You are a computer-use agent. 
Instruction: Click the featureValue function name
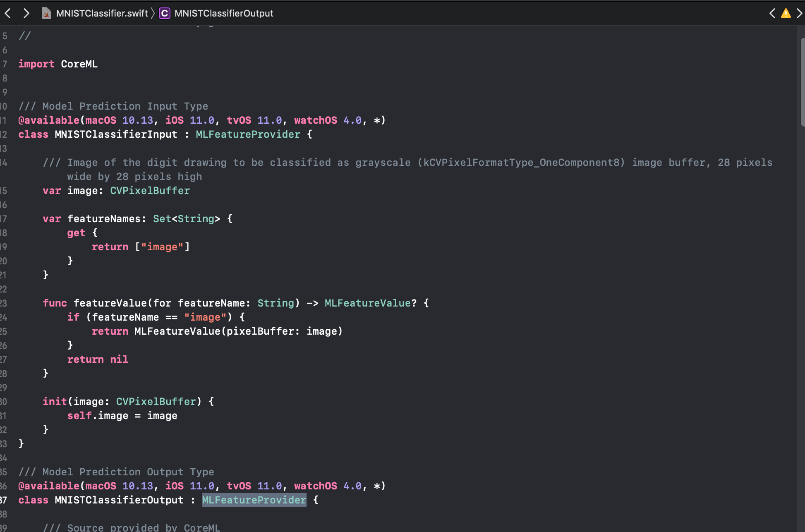[110, 303]
